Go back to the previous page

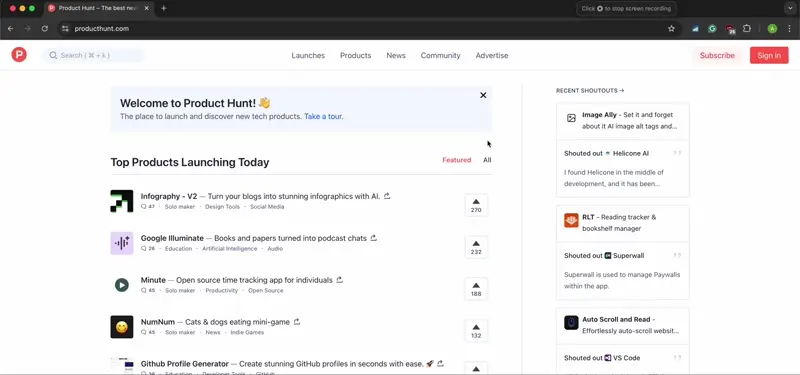point(11,29)
